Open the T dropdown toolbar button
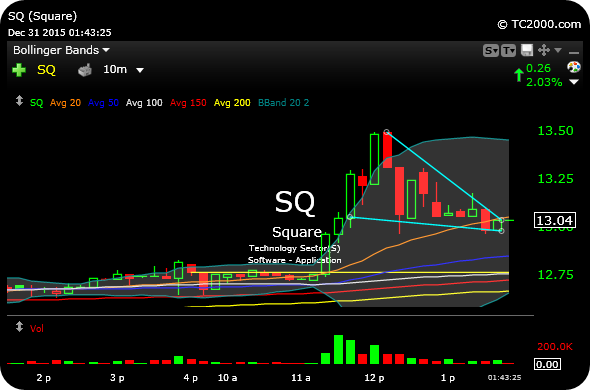 coord(508,50)
